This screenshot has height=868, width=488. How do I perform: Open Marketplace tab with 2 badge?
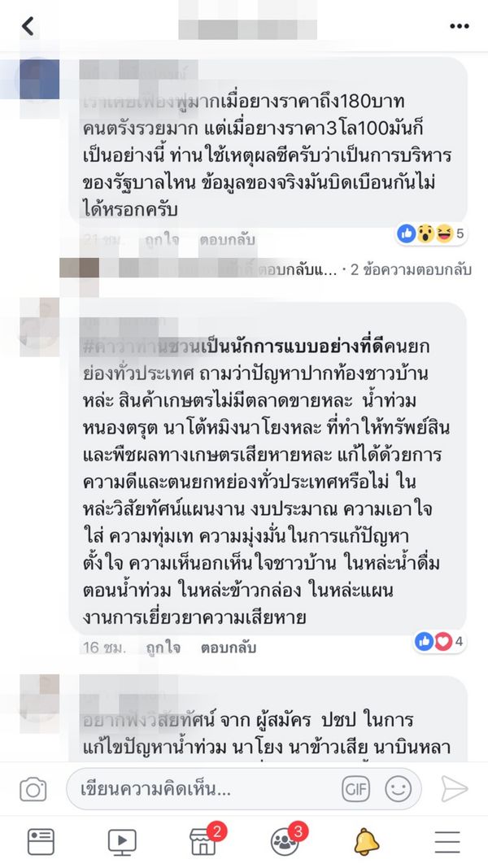tap(204, 840)
